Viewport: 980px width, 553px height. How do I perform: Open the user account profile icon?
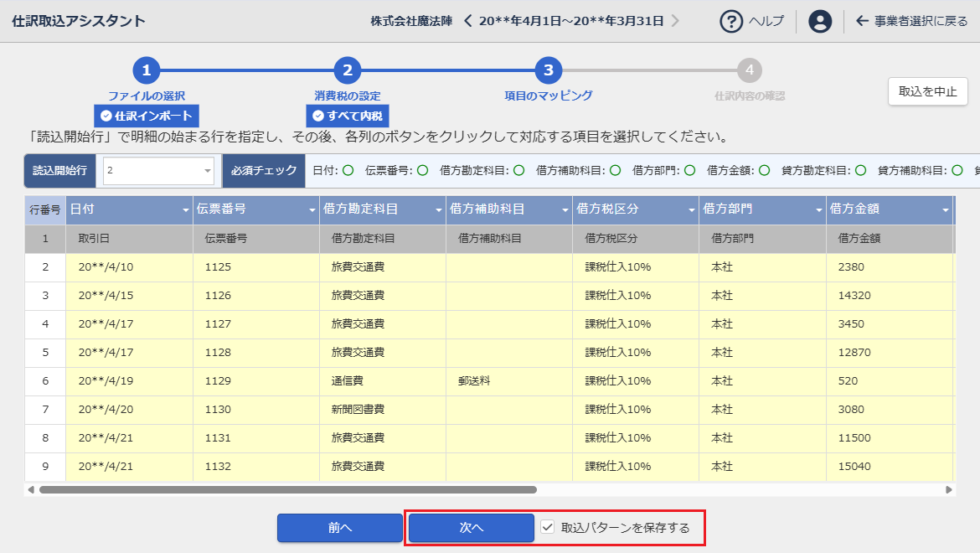pos(820,21)
